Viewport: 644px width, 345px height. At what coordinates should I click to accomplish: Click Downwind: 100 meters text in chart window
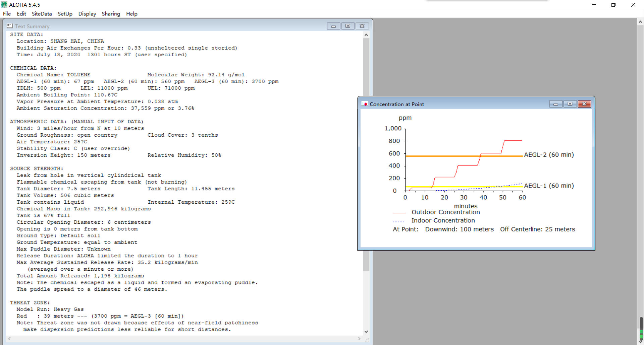point(460,229)
